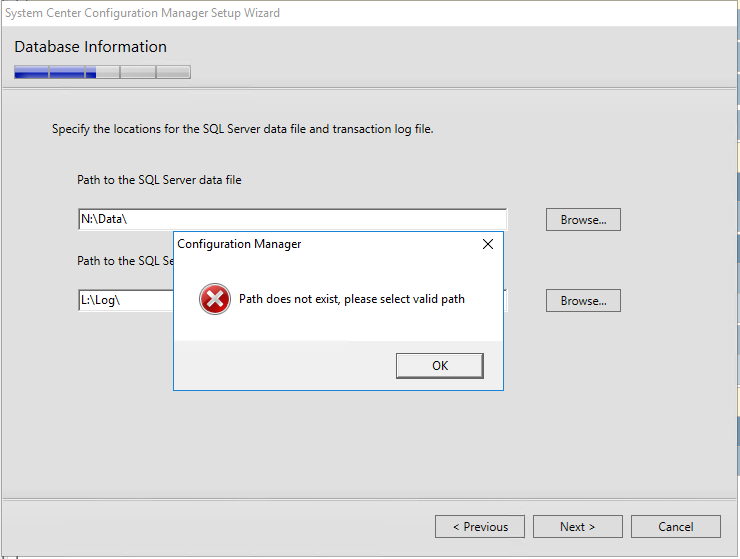Click the red error X icon

click(215, 299)
